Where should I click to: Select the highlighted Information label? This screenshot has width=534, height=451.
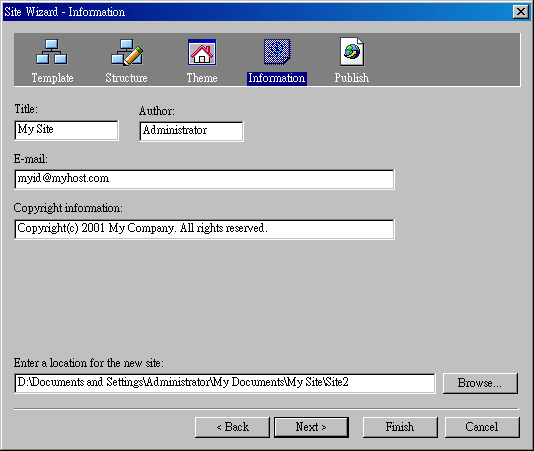click(277, 78)
